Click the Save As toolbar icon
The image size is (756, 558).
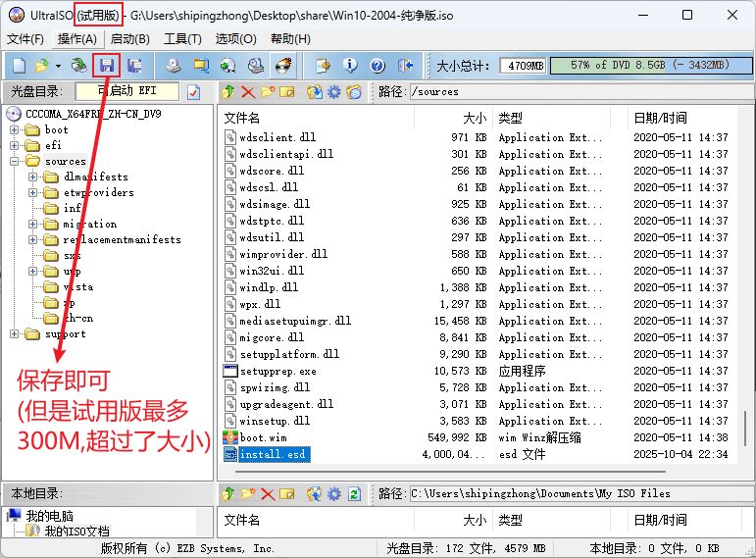pos(134,66)
